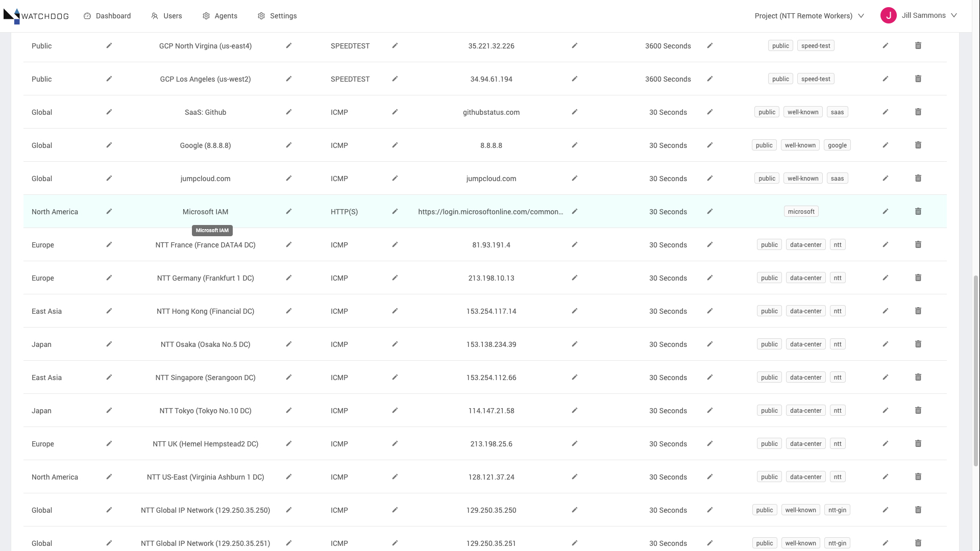Edit the NTT Singapore region
The width and height of the screenshot is (980, 551).
pyautogui.click(x=109, y=377)
